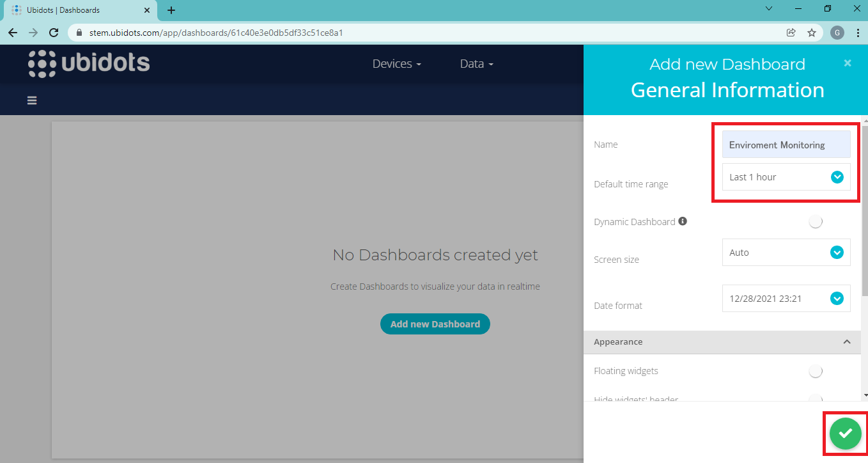Click the dashboard Name input field
The width and height of the screenshot is (868, 463).
(x=786, y=145)
